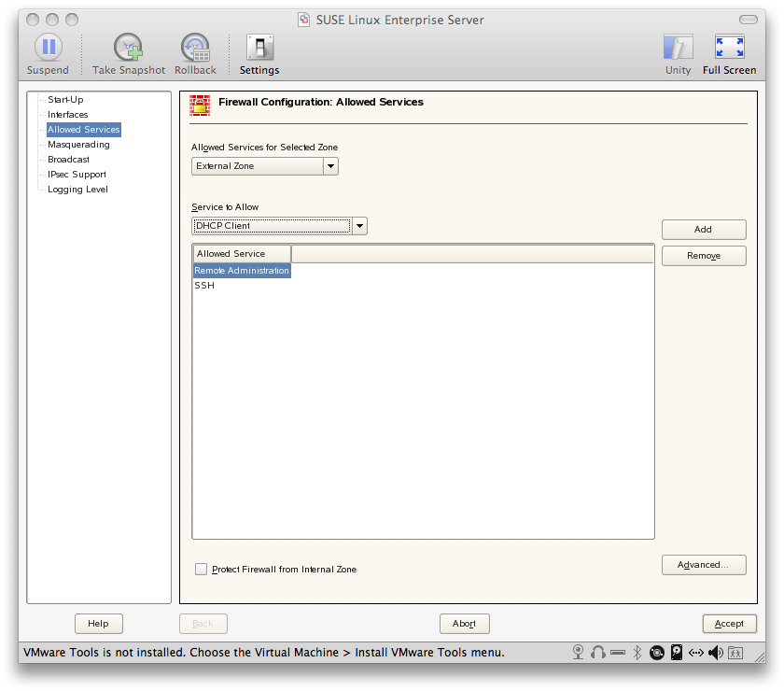Click the Add service button
The width and height of the screenshot is (784, 691).
coord(703,230)
